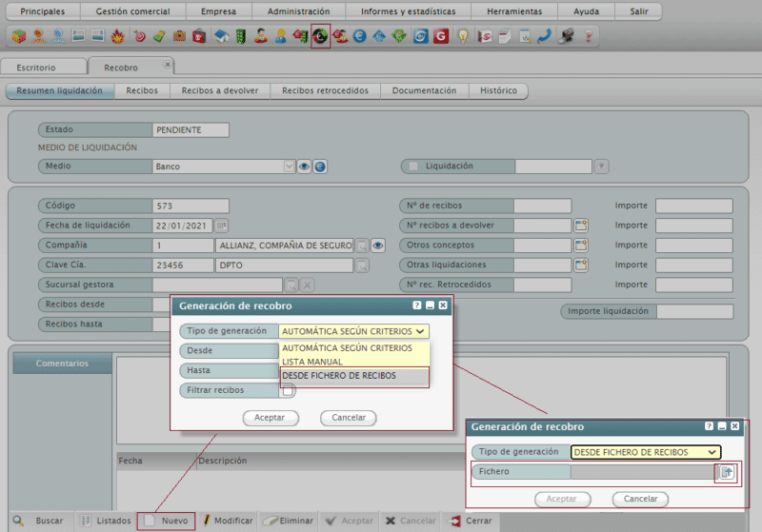Click the blue euro coin toolbar icon
762x532 pixels.
pyautogui.click(x=360, y=36)
